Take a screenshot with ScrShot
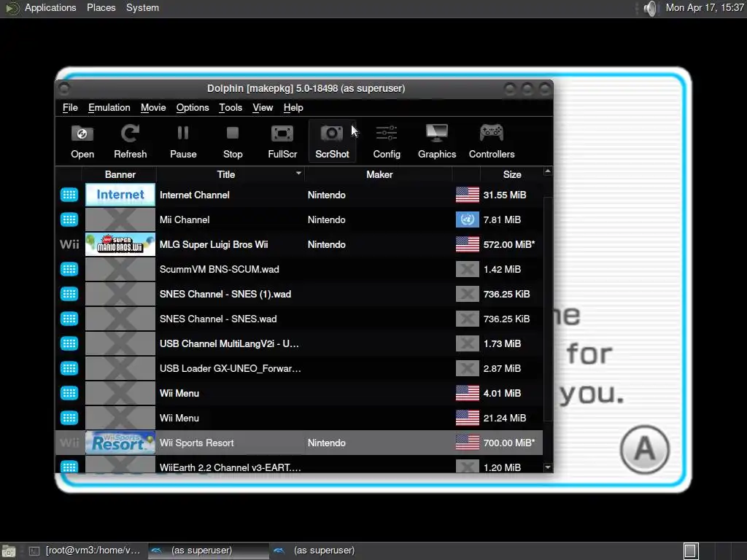 tap(332, 141)
